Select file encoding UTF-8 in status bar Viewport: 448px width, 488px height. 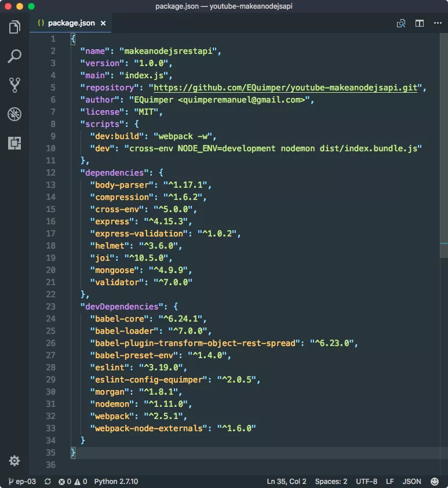click(x=367, y=482)
